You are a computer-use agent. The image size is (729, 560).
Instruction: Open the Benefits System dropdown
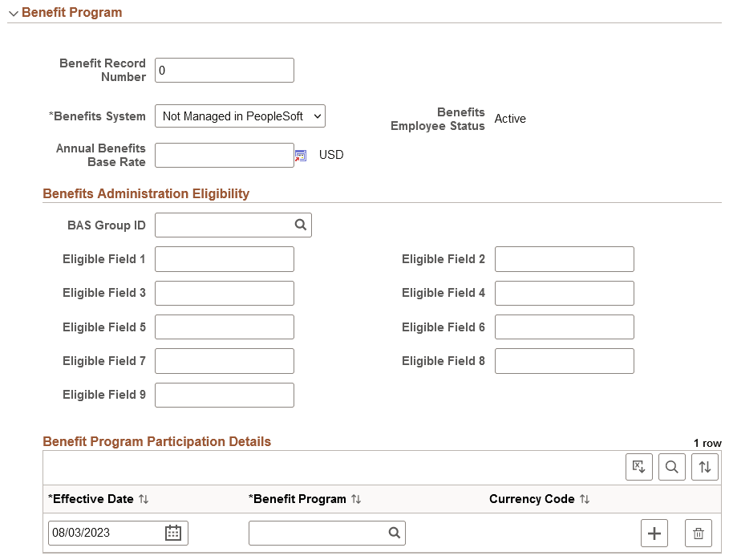pos(240,116)
